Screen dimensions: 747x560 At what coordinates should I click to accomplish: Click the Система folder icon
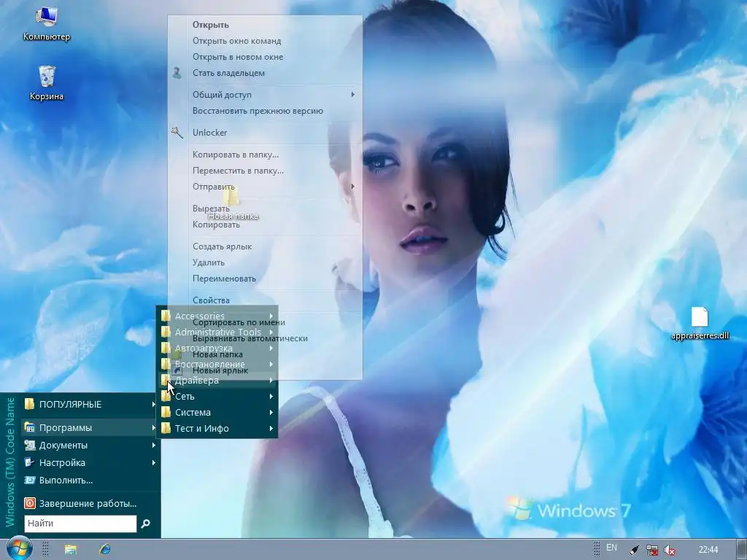pos(166,412)
